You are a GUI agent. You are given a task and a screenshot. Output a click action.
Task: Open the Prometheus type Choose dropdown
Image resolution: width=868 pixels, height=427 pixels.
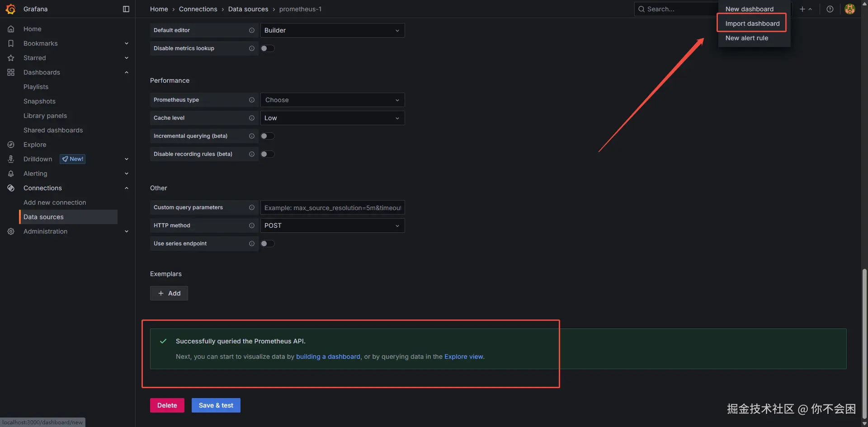tap(332, 100)
